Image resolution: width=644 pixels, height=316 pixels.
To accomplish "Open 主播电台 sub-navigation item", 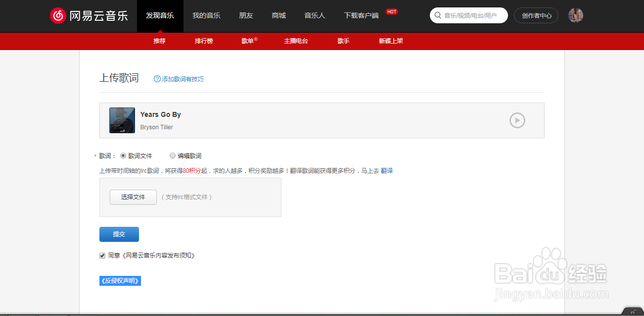I will (x=296, y=41).
